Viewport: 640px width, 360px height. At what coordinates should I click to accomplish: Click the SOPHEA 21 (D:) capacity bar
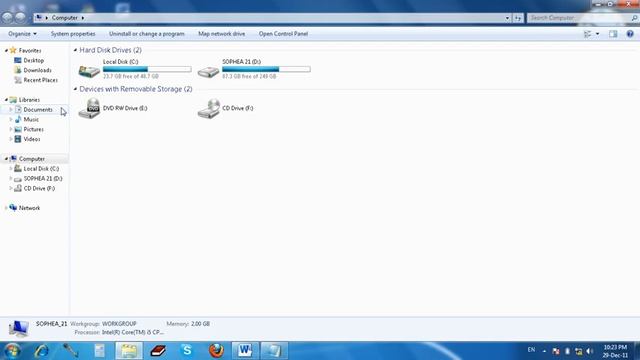(x=266, y=69)
